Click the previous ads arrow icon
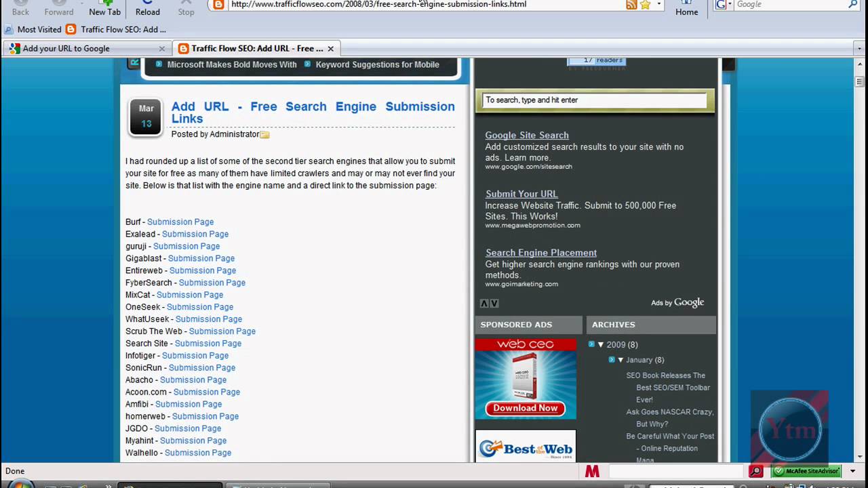 (484, 303)
